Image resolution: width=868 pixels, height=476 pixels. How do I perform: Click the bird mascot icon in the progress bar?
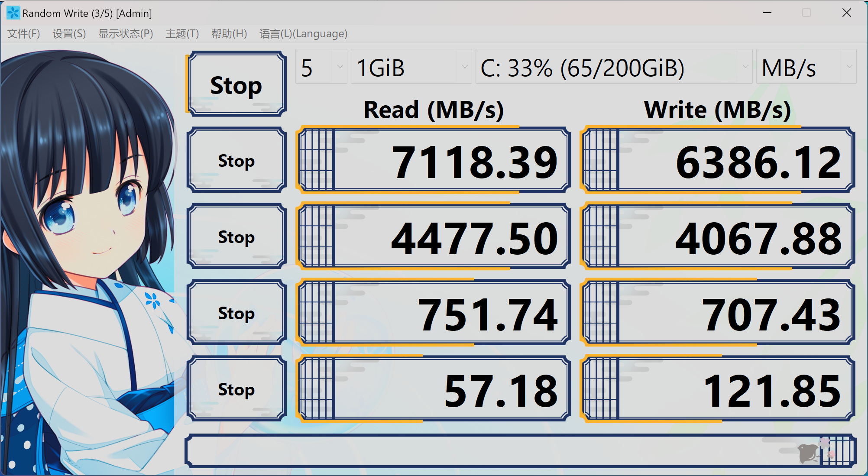(808, 453)
